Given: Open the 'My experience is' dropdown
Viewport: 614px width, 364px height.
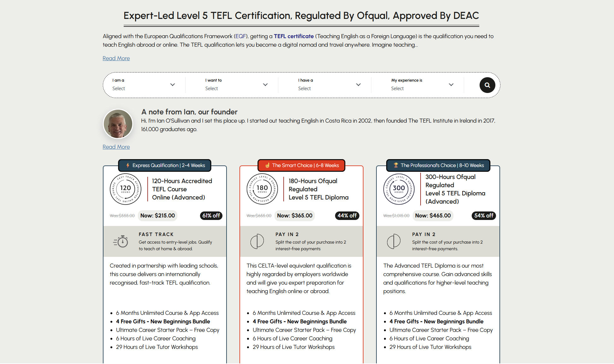Looking at the screenshot, I should tap(422, 85).
